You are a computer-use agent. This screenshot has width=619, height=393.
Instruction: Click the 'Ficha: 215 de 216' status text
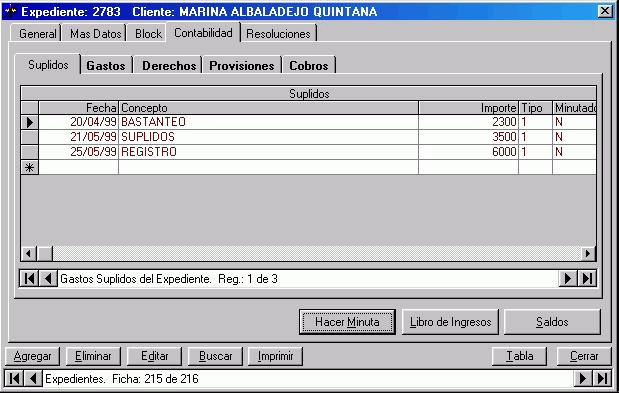click(155, 379)
